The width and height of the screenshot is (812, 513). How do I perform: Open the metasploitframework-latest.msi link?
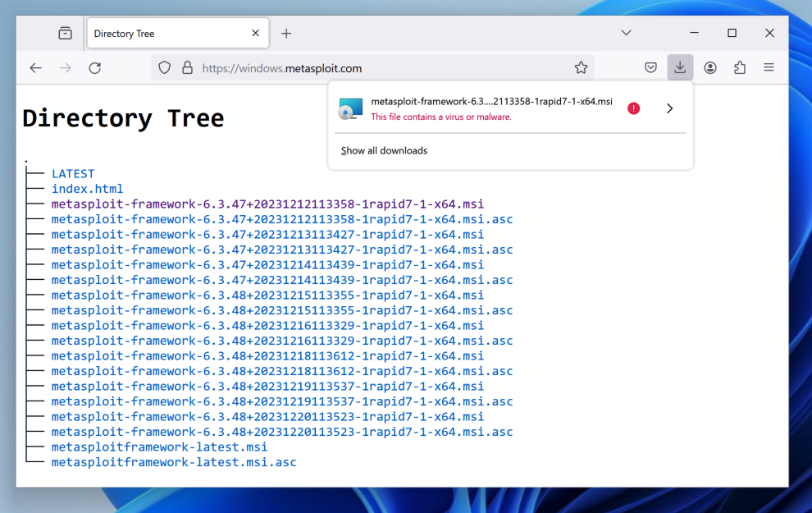point(159,447)
